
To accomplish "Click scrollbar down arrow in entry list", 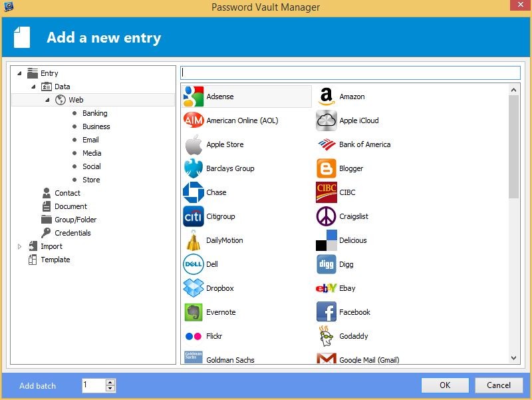I will (513, 358).
